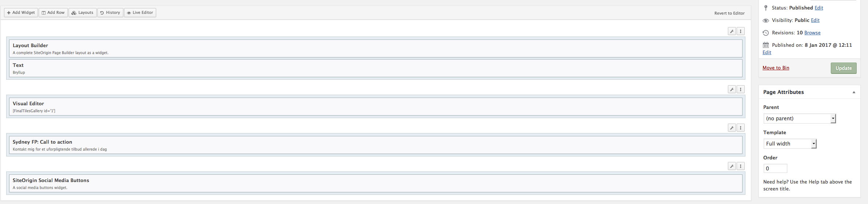The height and width of the screenshot is (204, 868).
Task: Open the Parent page dropdown
Action: click(799, 118)
